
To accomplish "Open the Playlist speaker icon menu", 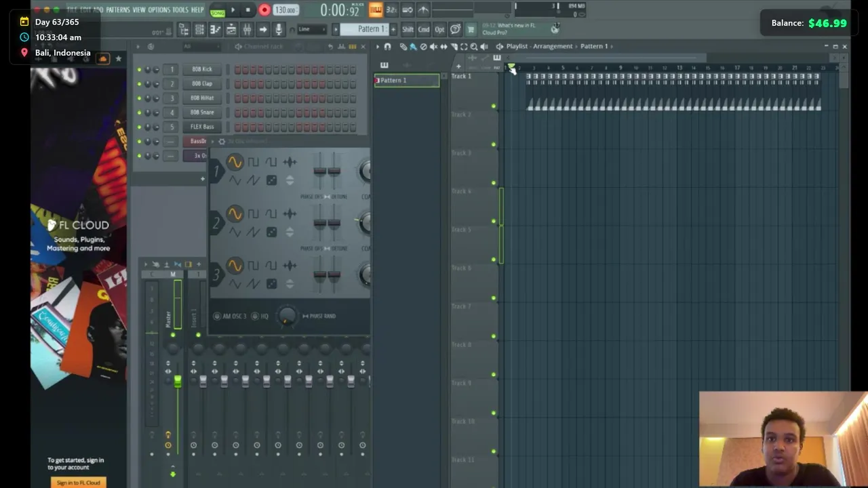I will coord(500,47).
